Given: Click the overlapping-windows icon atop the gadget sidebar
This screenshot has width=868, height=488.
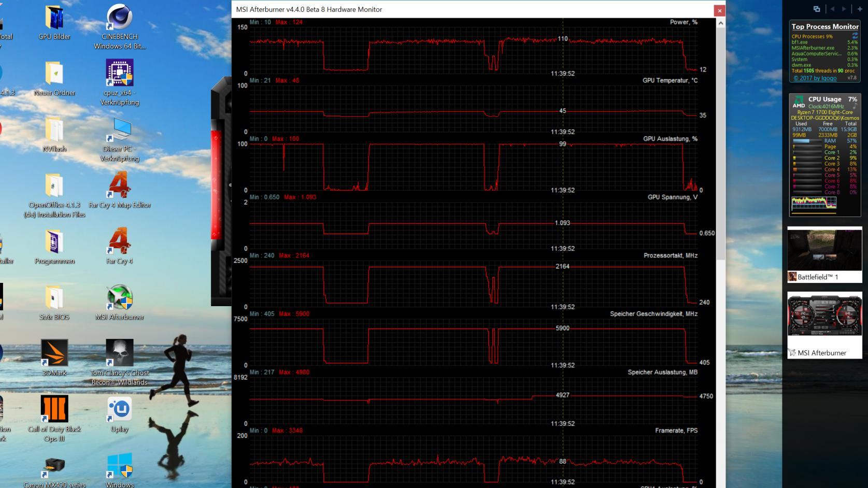Looking at the screenshot, I should coord(817,9).
